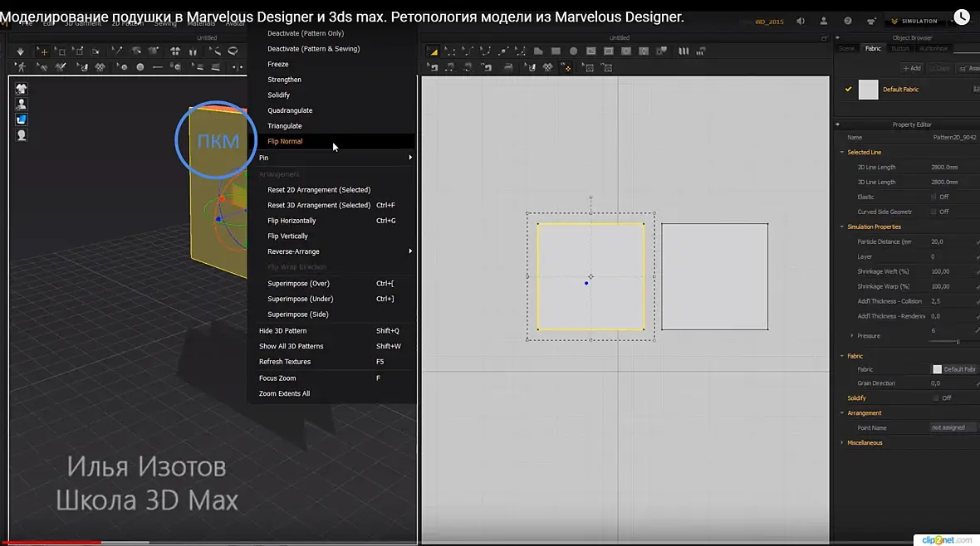Select the transform pattern 2D tool icon
The width and height of the screenshot is (980, 546).
pos(433,51)
